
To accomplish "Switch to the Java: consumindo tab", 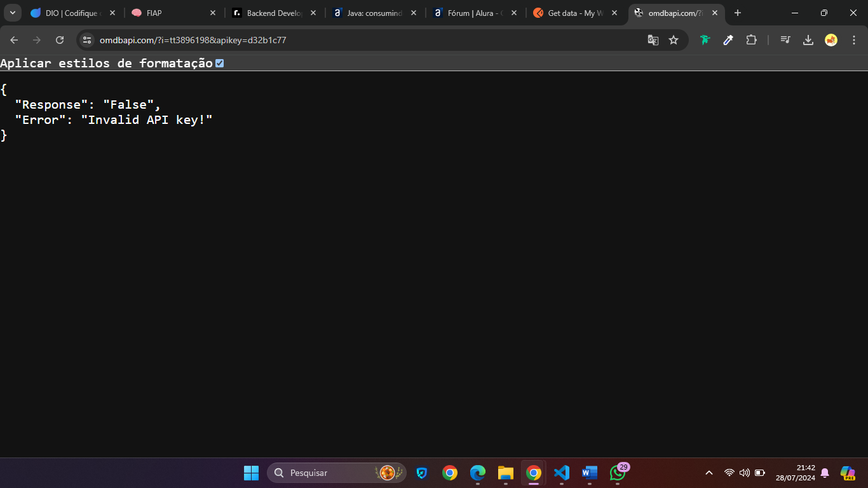I will point(374,13).
